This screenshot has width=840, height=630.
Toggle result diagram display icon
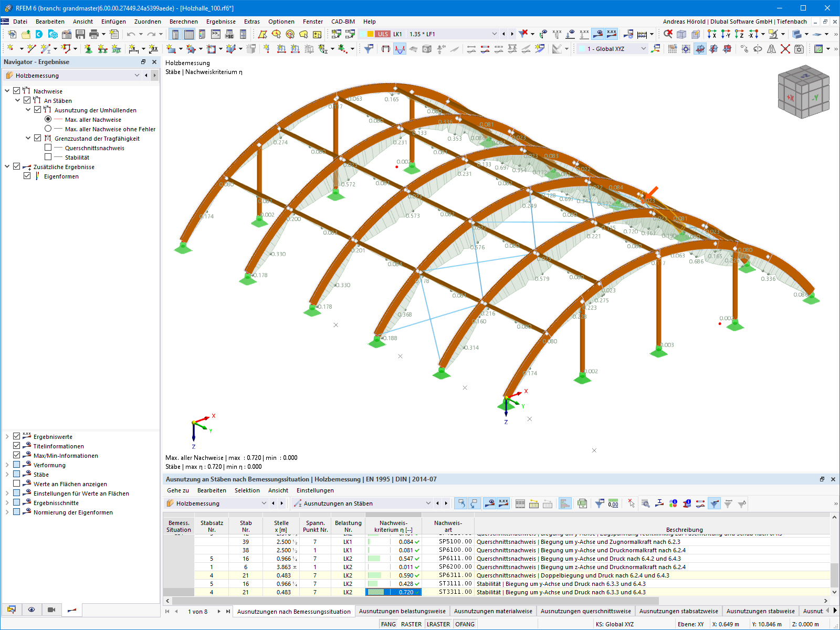tap(400, 49)
